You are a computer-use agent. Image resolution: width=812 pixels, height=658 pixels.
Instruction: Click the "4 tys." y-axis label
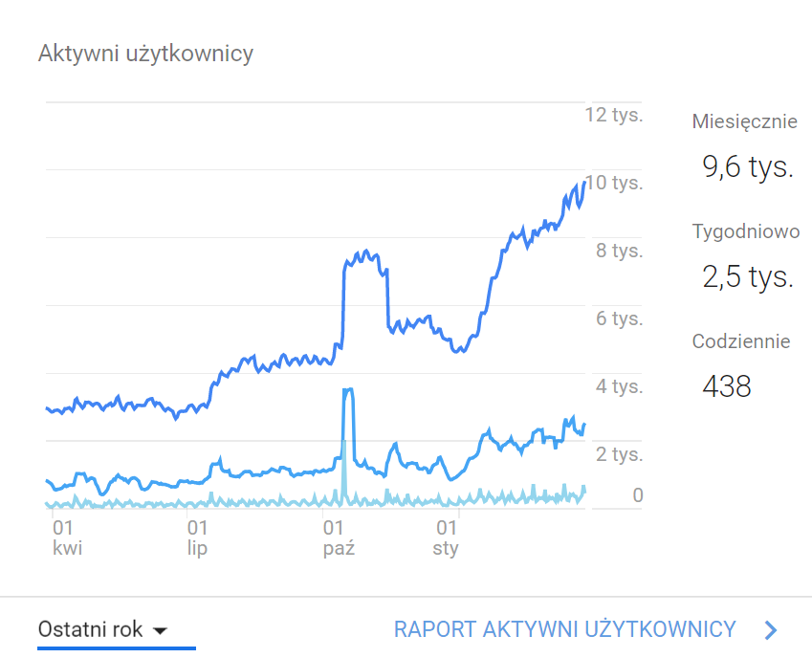pyautogui.click(x=619, y=386)
